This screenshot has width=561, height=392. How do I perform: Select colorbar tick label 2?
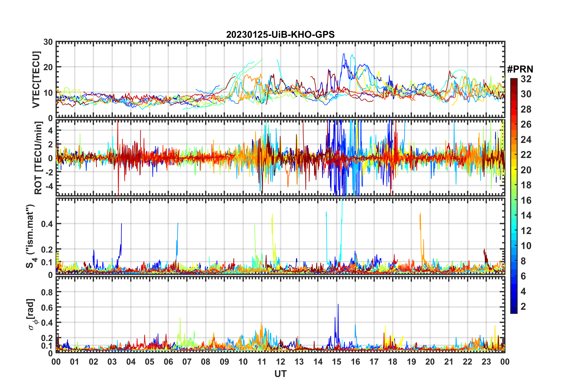point(523,307)
